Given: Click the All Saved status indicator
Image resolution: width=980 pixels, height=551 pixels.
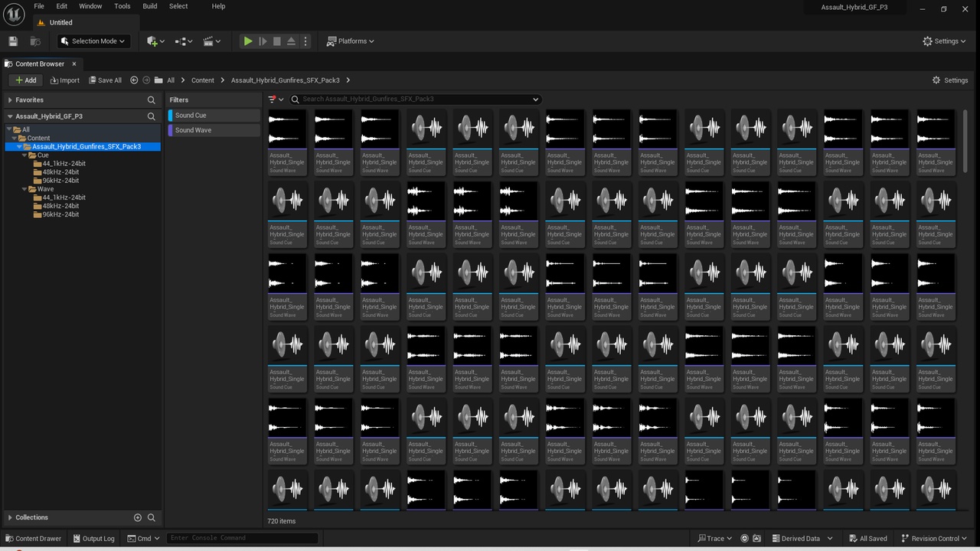Looking at the screenshot, I should [868, 539].
